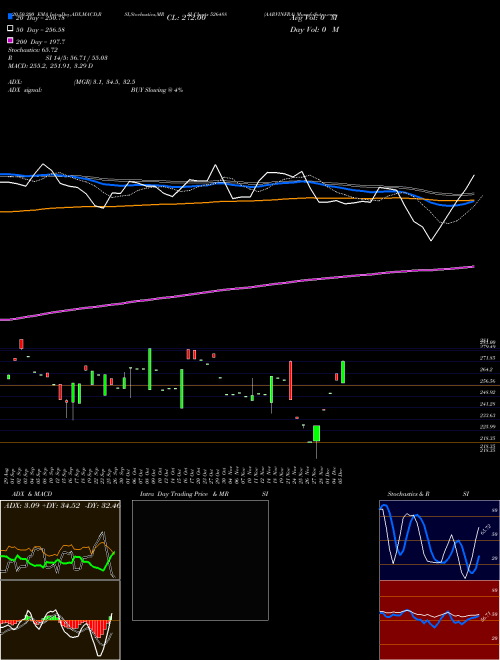
Task: Select the 'Stochastics: 63.72' readout
Action: [x=33, y=50]
